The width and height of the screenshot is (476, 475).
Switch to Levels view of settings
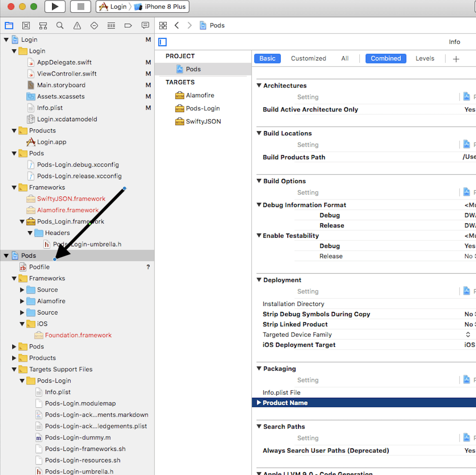[x=425, y=58]
